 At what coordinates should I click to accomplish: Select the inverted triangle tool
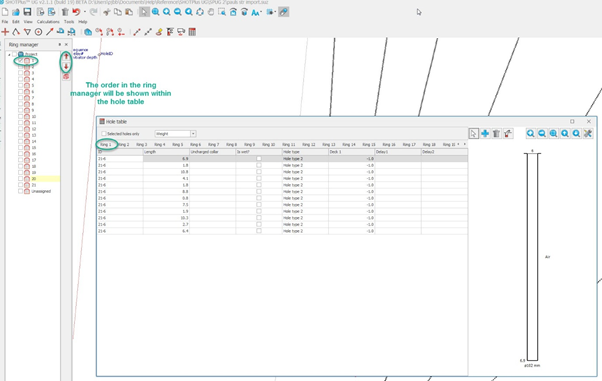pyautogui.click(x=27, y=32)
